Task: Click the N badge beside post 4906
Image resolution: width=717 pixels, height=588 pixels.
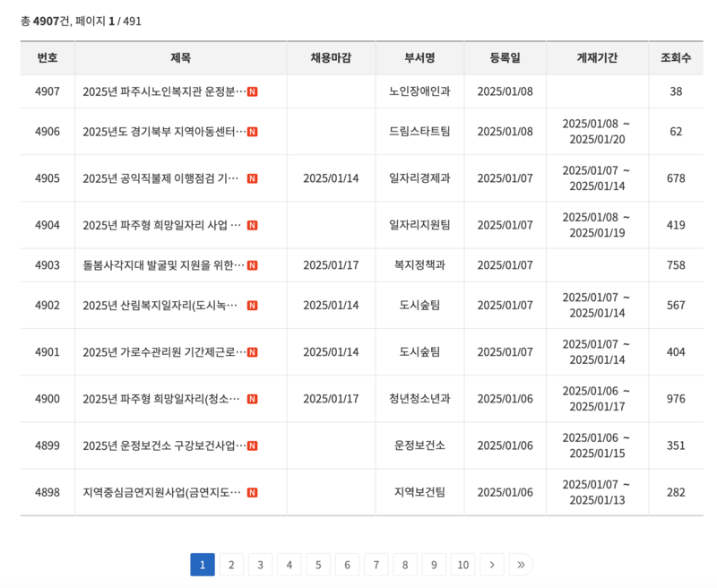Action: [253, 132]
